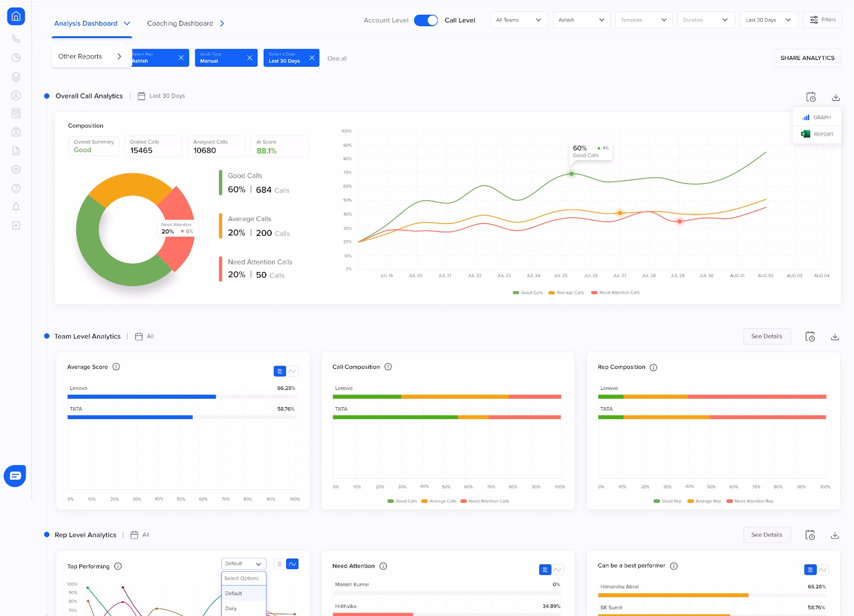Switch to the Coaching Dashboard tab
This screenshot has width=854, height=616.
pyautogui.click(x=180, y=23)
